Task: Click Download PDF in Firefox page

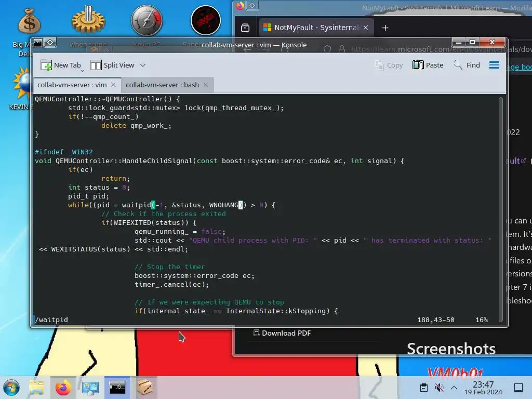Action: 282,333
